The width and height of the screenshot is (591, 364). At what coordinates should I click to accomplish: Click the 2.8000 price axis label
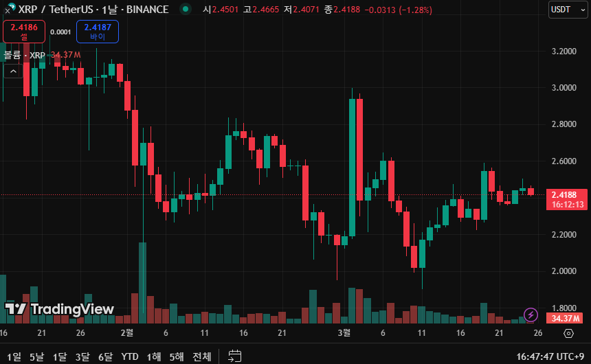[564, 124]
